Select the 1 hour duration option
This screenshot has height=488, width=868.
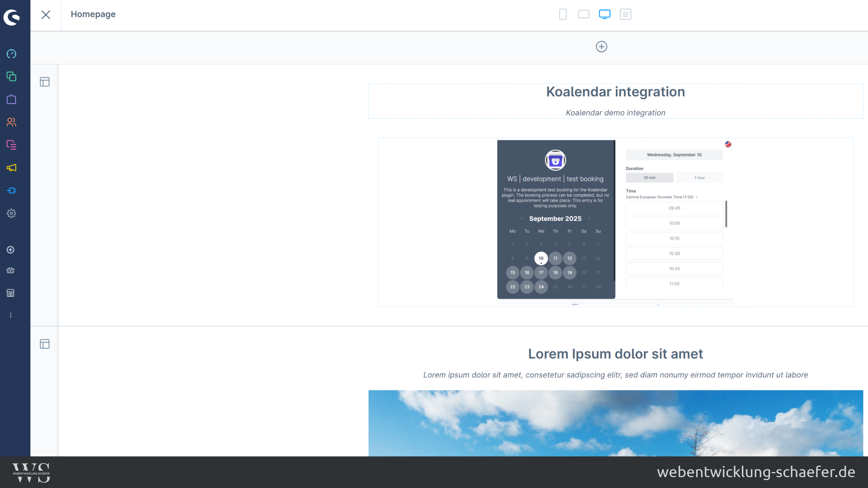699,177
